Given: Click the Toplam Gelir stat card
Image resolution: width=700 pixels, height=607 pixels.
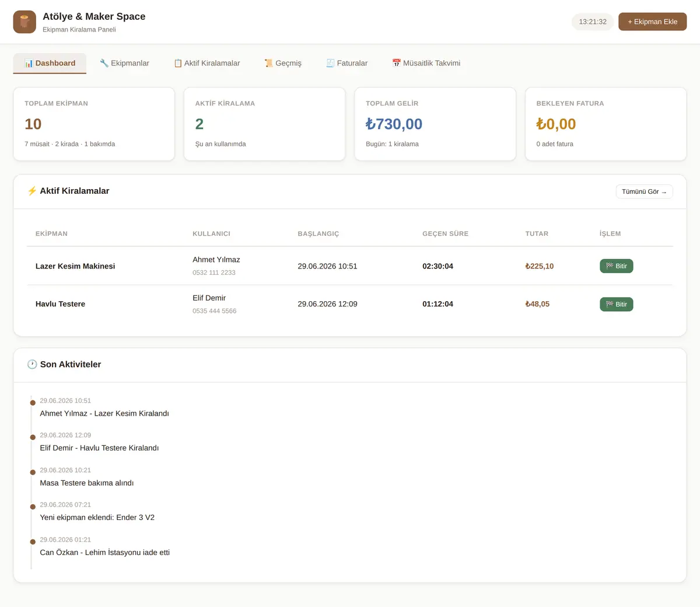Looking at the screenshot, I should coord(435,124).
